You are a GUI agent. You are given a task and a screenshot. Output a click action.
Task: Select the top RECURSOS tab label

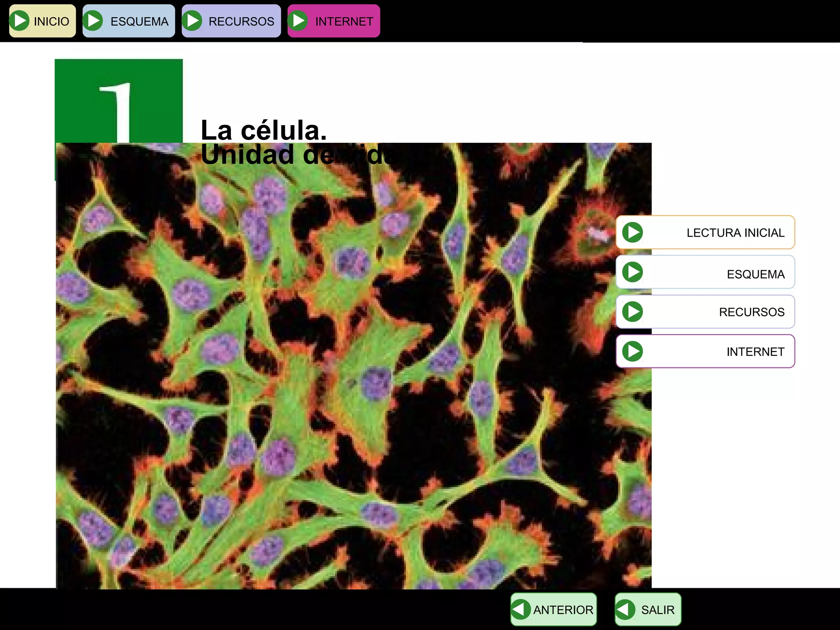241,21
